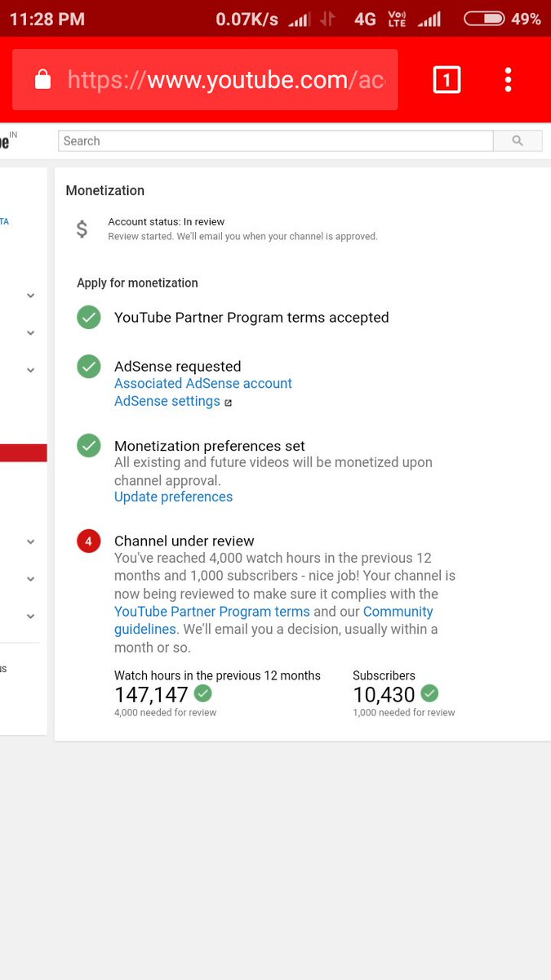
Task: Tap the browser three-dot menu icon
Action: pyautogui.click(x=508, y=79)
